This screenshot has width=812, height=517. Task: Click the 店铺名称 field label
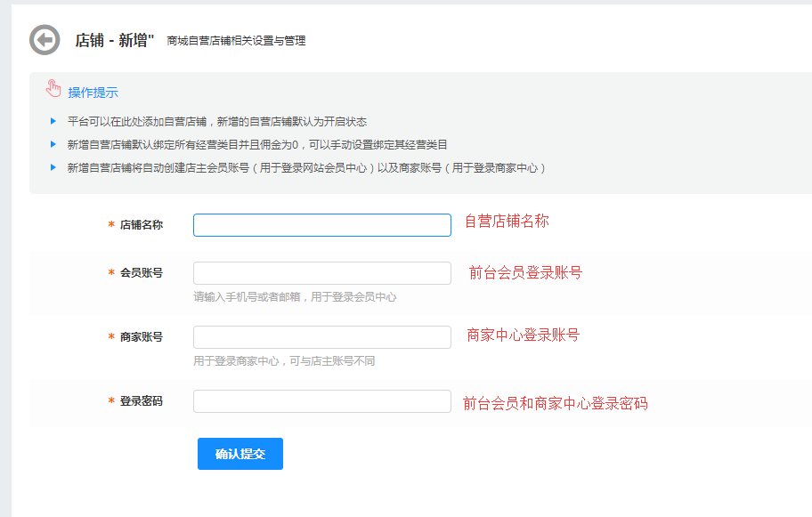pos(141,225)
